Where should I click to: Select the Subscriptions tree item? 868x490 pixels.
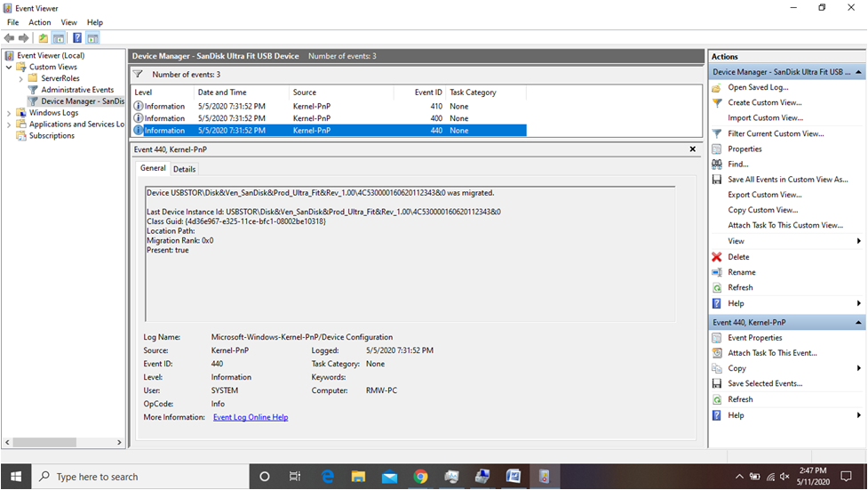pos(52,136)
